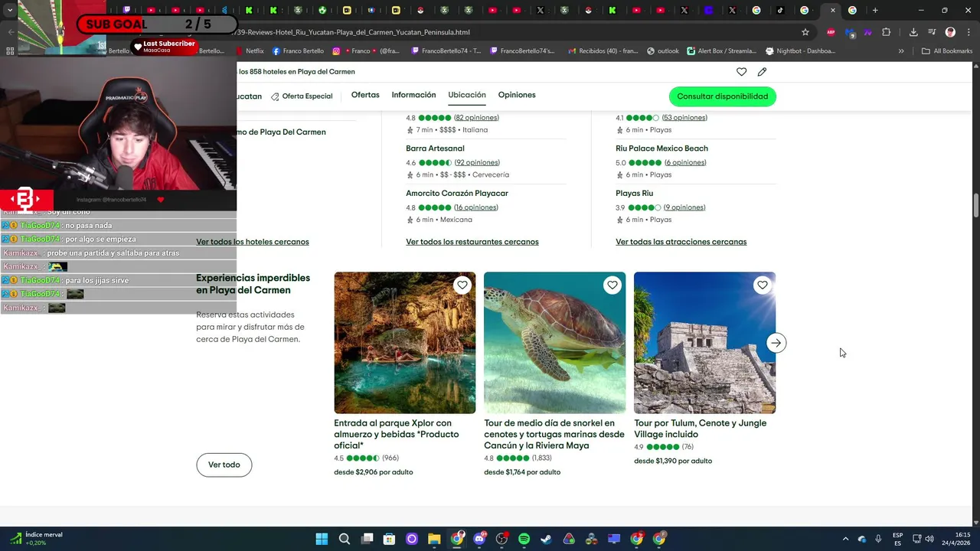Open Entrada al parque Xplor title
This screenshot has height=551, width=980.
[x=397, y=434]
